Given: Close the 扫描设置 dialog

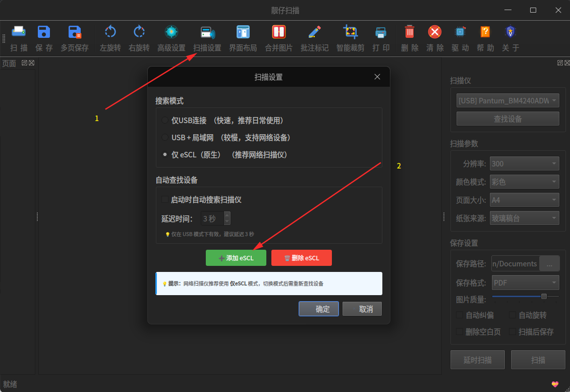Looking at the screenshot, I should (x=377, y=77).
